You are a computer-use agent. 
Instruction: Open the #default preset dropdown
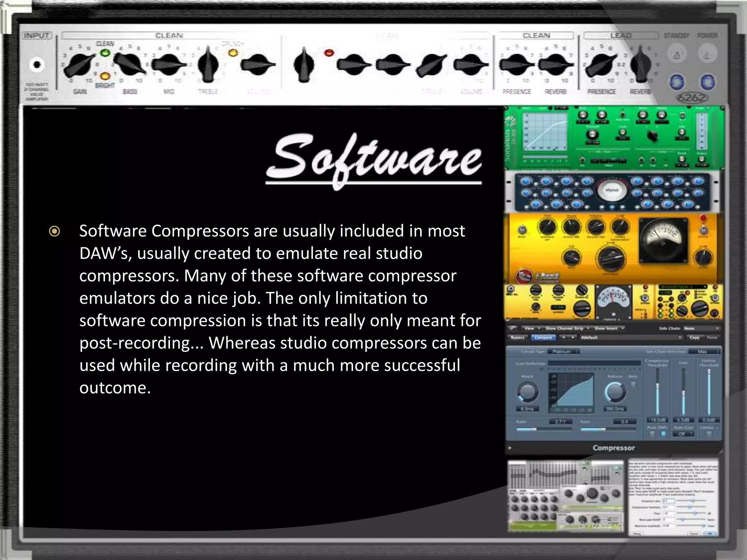631,337
